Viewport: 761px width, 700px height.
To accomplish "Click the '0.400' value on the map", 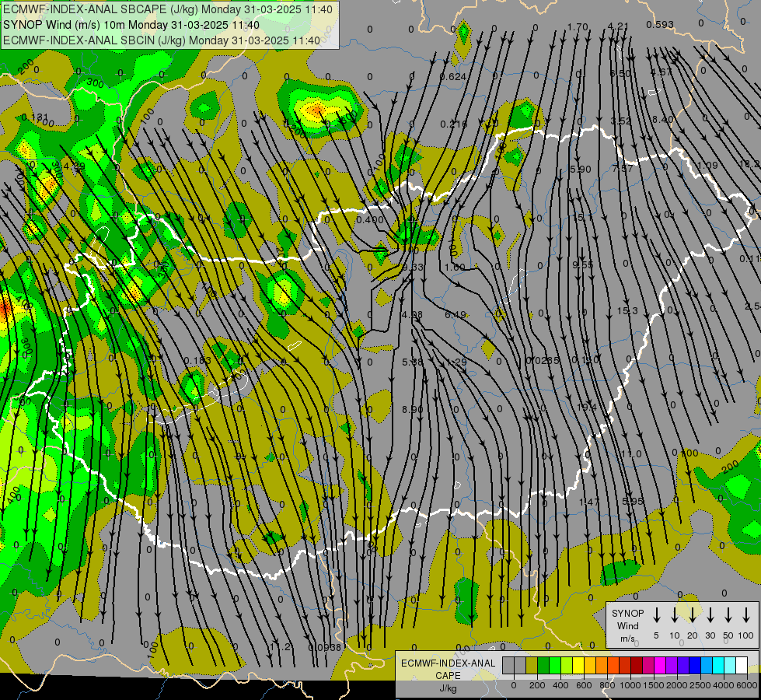I will (370, 219).
